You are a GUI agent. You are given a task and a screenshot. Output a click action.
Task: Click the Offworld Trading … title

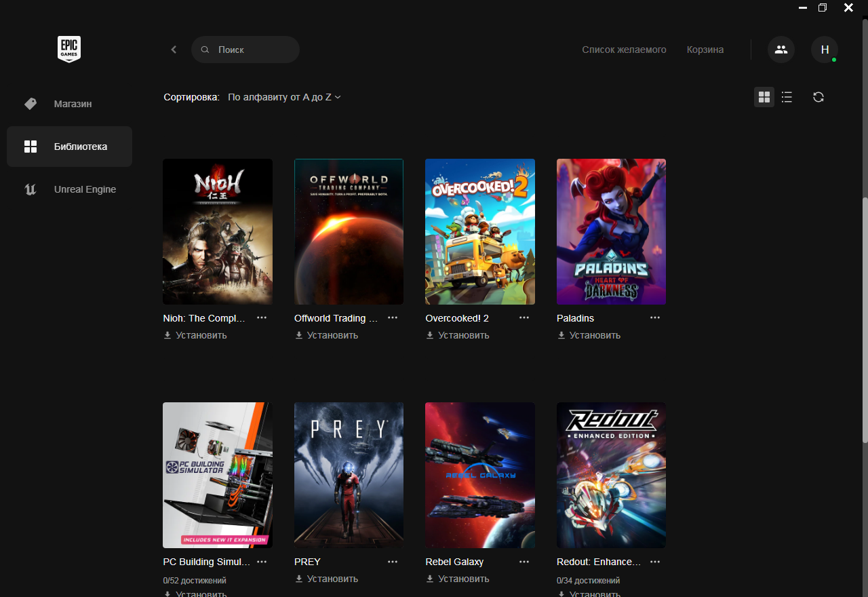click(336, 318)
